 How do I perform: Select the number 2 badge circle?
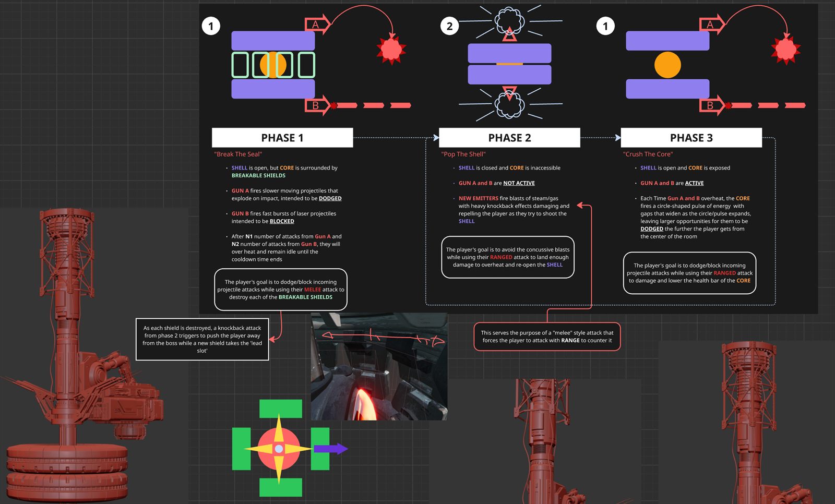pos(449,26)
